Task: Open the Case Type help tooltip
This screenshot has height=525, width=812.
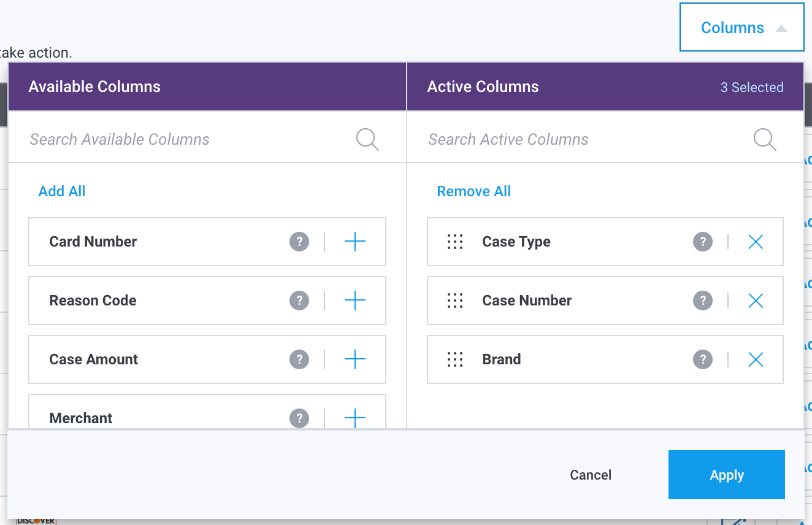Action: [x=702, y=242]
